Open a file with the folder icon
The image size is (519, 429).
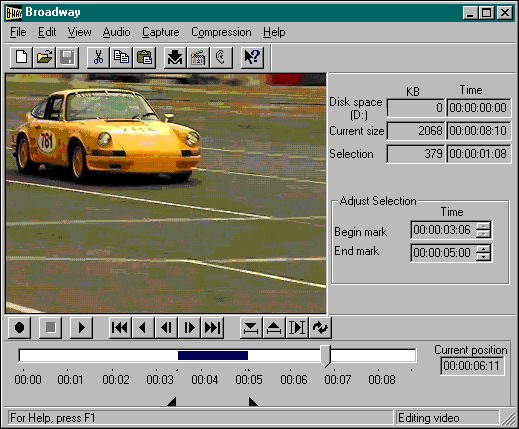44,58
